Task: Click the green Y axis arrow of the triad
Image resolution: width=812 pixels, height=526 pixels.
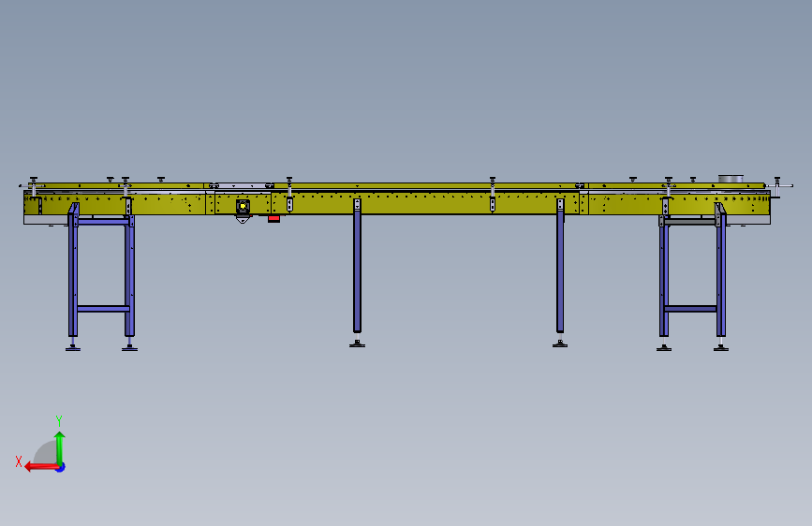Action: pos(60,447)
